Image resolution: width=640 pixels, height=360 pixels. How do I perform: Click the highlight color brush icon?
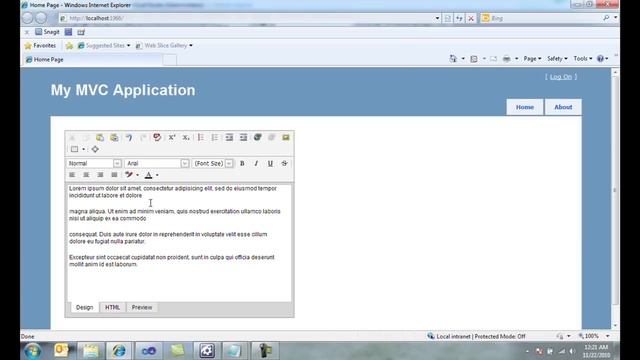click(x=129, y=175)
